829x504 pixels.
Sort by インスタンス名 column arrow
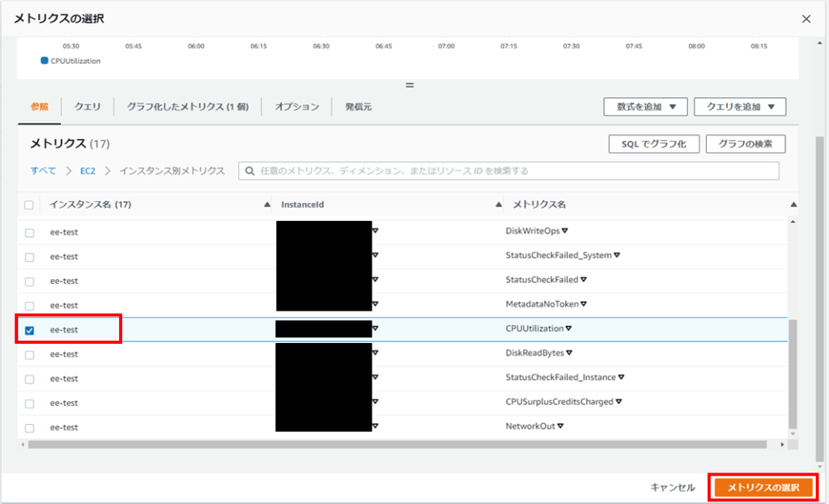[x=267, y=205]
